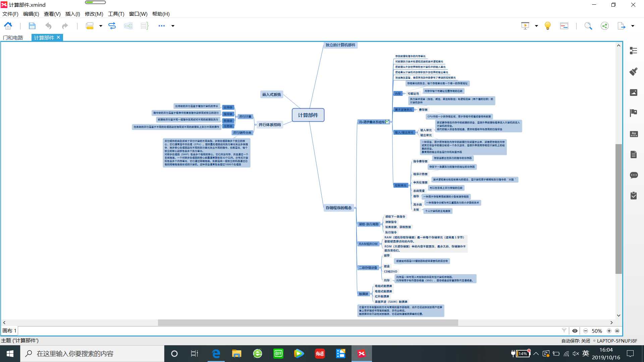Image resolution: width=644 pixels, height=362 pixels.
Task: Click the zoom out magnifier icon
Action: [x=586, y=330]
